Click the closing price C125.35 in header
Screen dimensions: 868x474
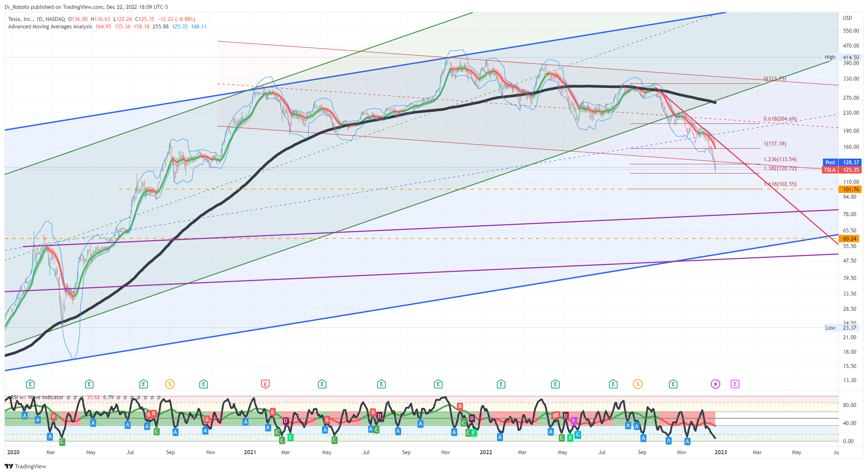(x=144, y=19)
